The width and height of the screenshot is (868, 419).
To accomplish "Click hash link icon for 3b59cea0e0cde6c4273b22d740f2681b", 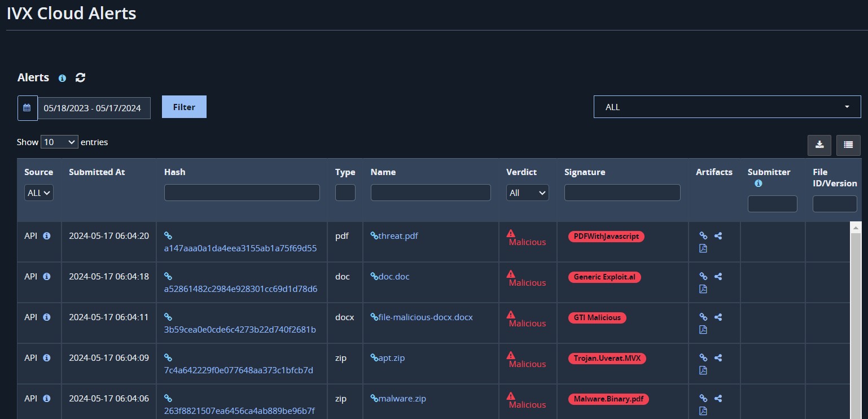I will point(168,317).
